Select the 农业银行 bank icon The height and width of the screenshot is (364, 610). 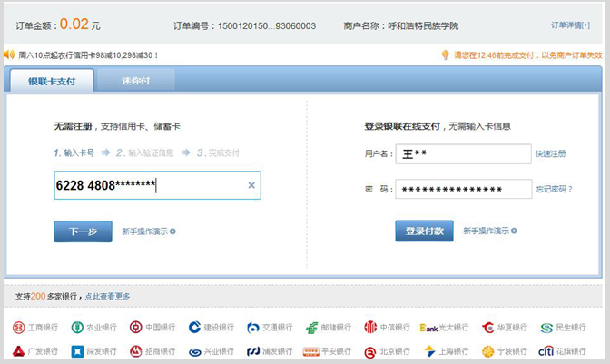76,328
